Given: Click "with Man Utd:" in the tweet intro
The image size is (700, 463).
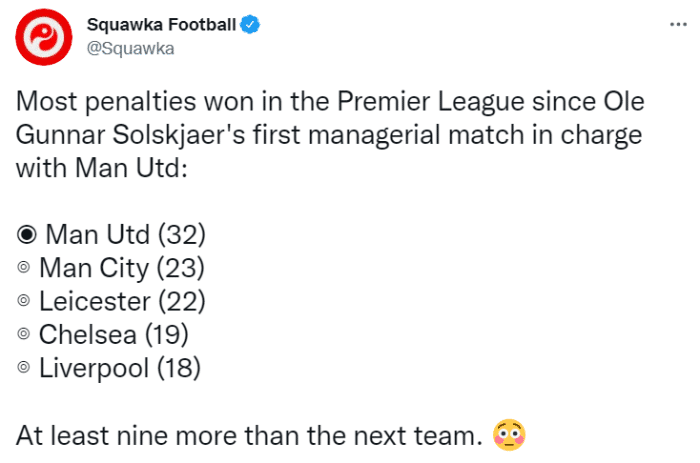Looking at the screenshot, I should point(102,169).
